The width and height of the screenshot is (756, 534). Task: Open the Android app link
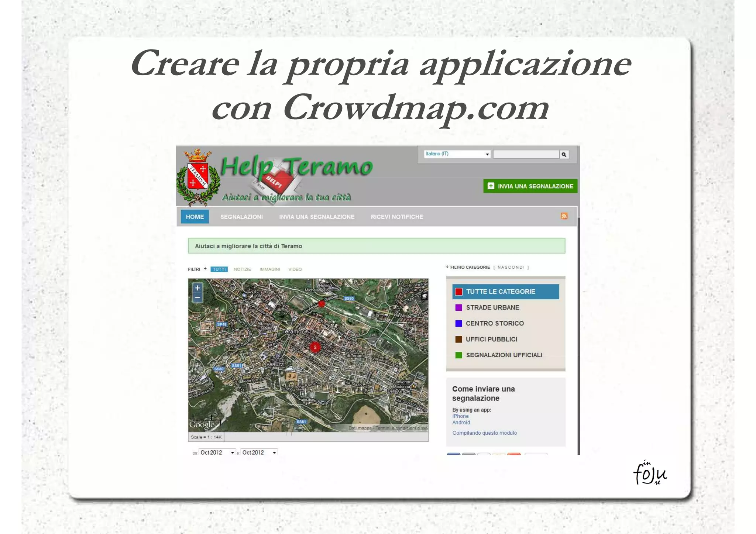[461, 423]
